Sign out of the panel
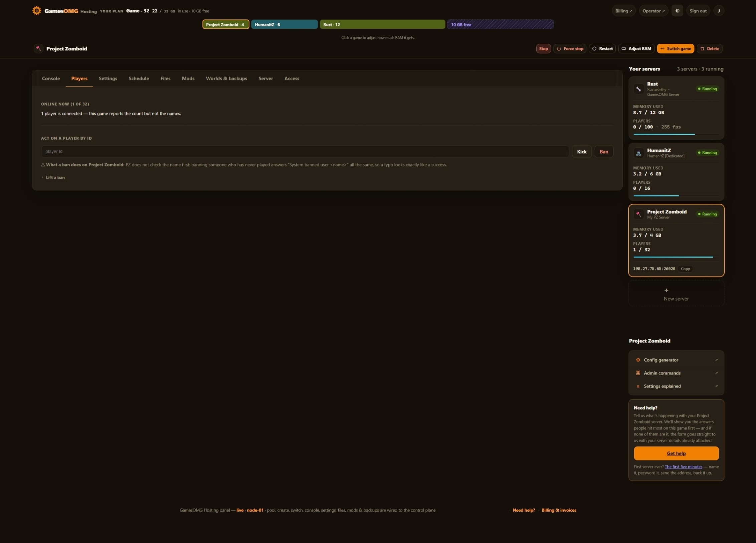 (x=698, y=11)
